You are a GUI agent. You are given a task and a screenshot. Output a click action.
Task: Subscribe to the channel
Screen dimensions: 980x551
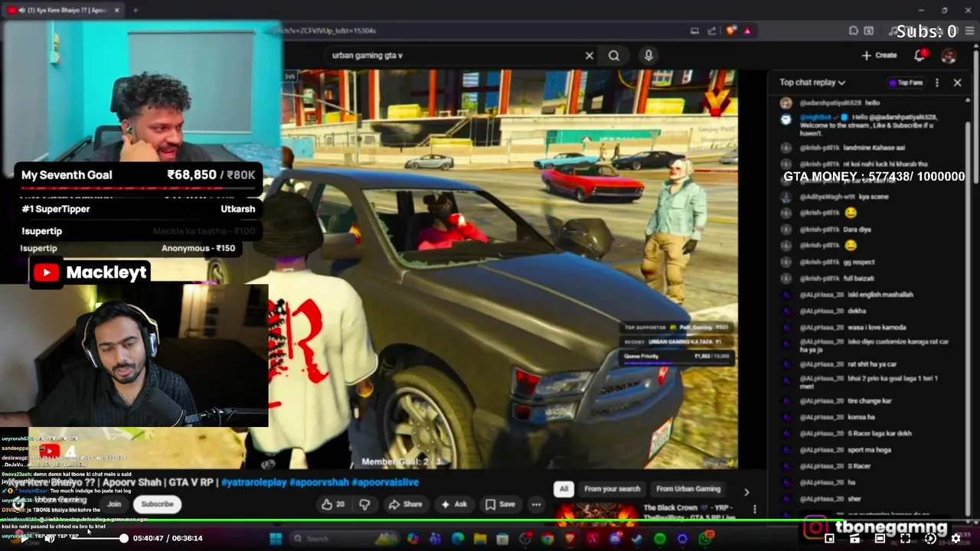157,504
